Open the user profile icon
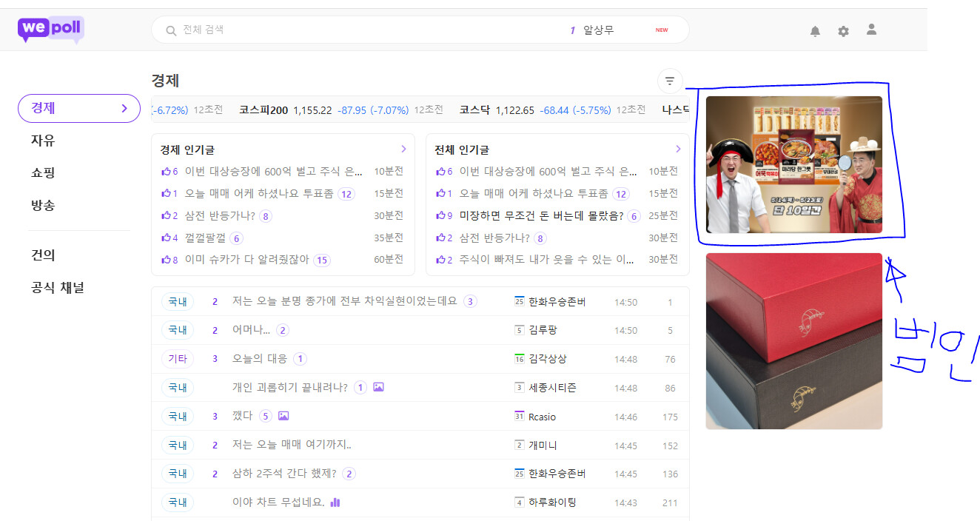 point(871,30)
